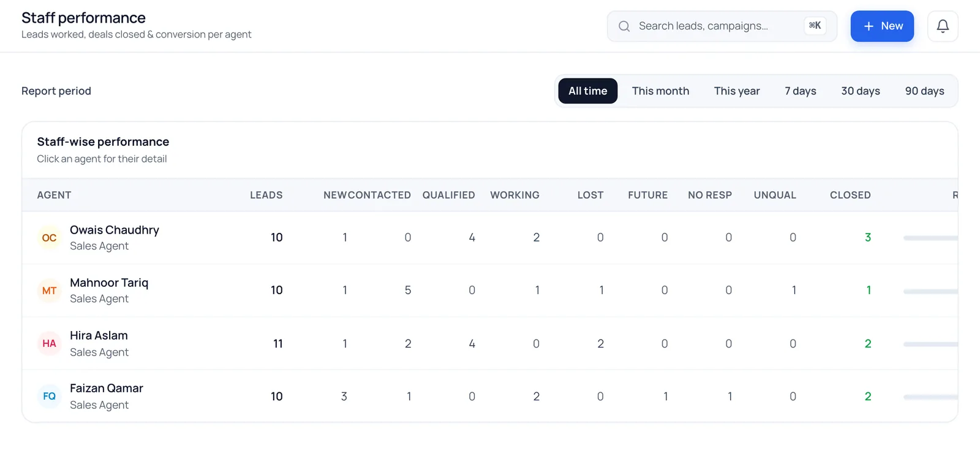The height and width of the screenshot is (453, 980).
Task: Switch to This month period
Action: pos(660,91)
